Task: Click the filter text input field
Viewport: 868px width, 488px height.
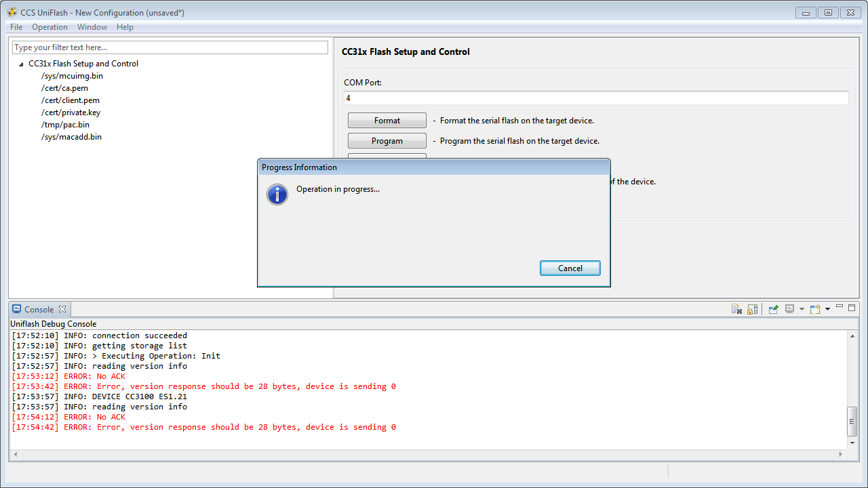Action: (170, 47)
